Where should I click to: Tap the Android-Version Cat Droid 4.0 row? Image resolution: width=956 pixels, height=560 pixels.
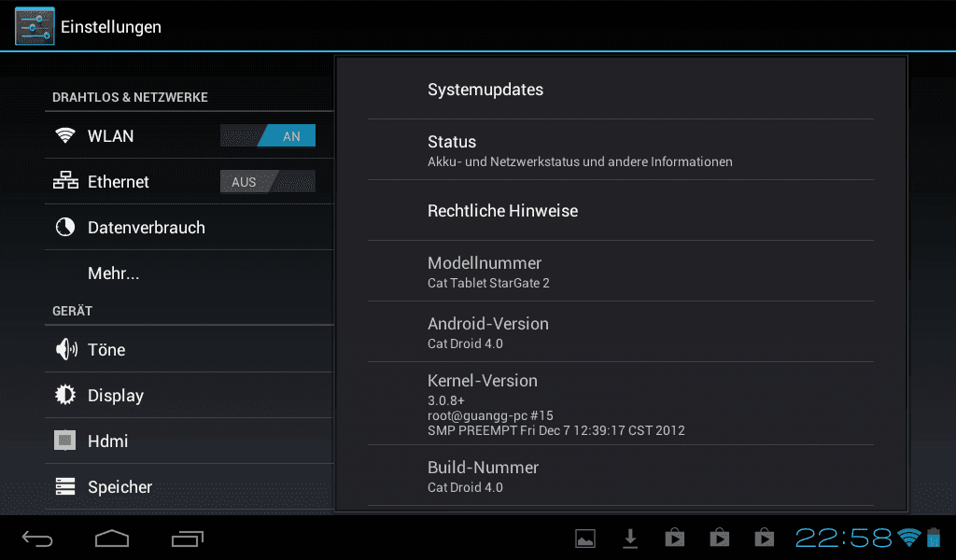pos(621,332)
